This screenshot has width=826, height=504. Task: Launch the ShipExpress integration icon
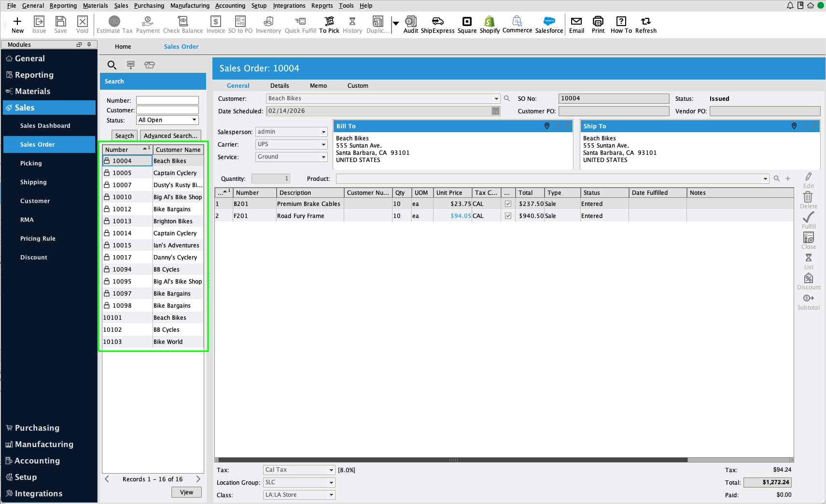pyautogui.click(x=437, y=25)
